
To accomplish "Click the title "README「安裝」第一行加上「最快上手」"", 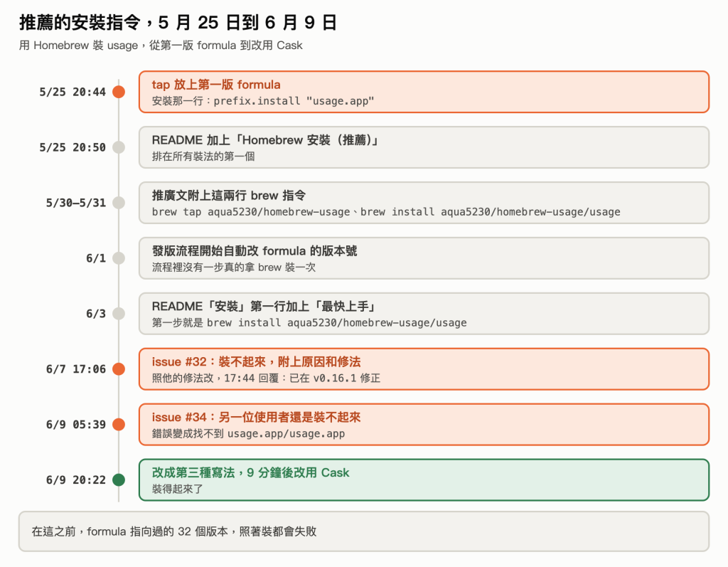I will [x=264, y=307].
